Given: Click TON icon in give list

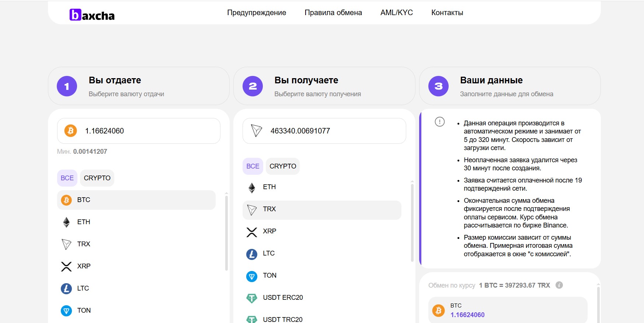Looking at the screenshot, I should (66, 311).
